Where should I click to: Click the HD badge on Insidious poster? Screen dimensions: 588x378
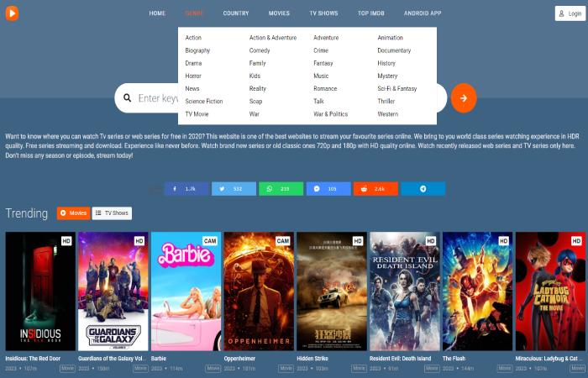click(x=66, y=241)
